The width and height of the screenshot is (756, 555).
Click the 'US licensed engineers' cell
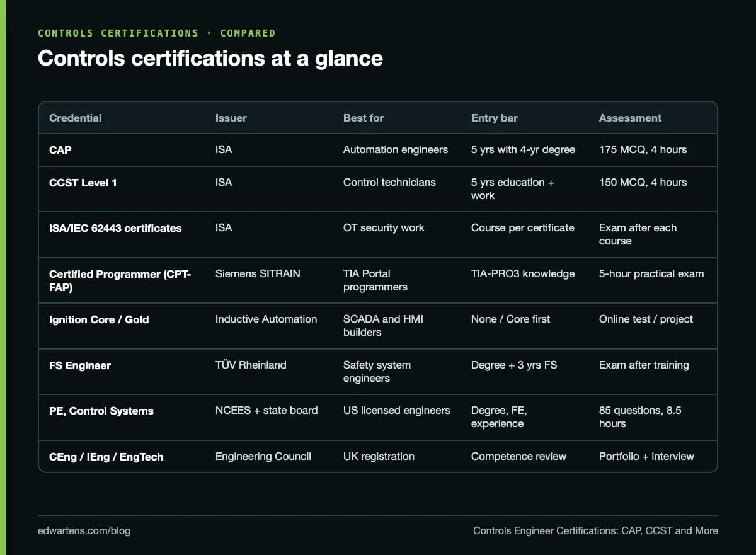click(x=397, y=410)
